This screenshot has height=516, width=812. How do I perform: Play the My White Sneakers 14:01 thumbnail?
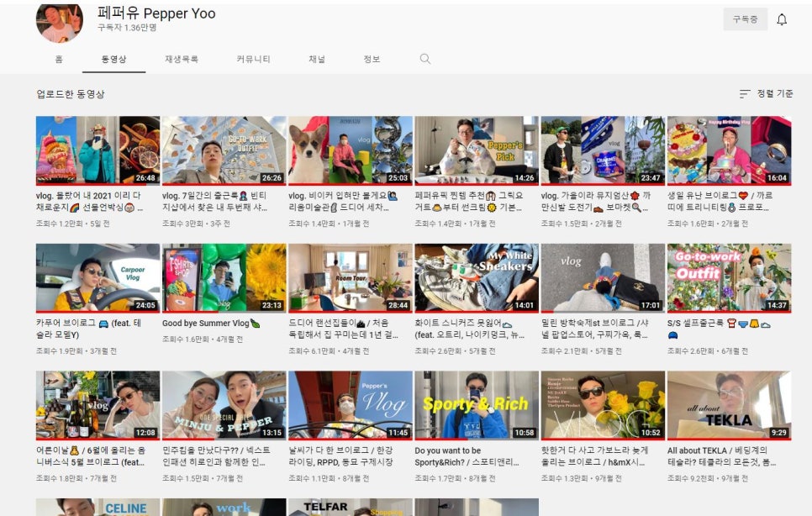477,278
